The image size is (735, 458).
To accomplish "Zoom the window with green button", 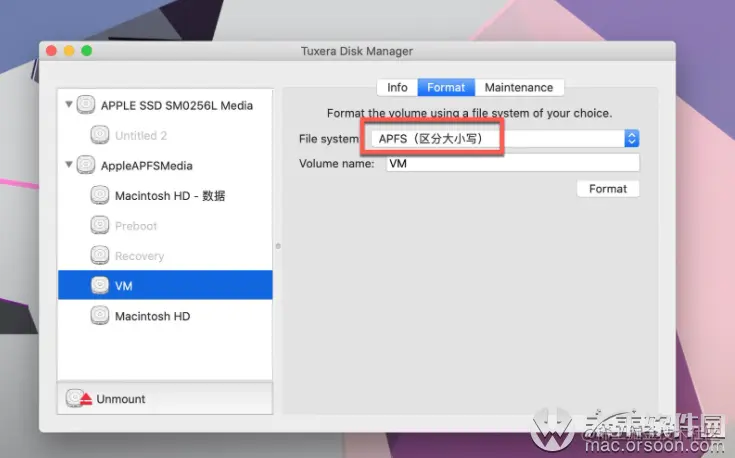I will pyautogui.click(x=87, y=51).
